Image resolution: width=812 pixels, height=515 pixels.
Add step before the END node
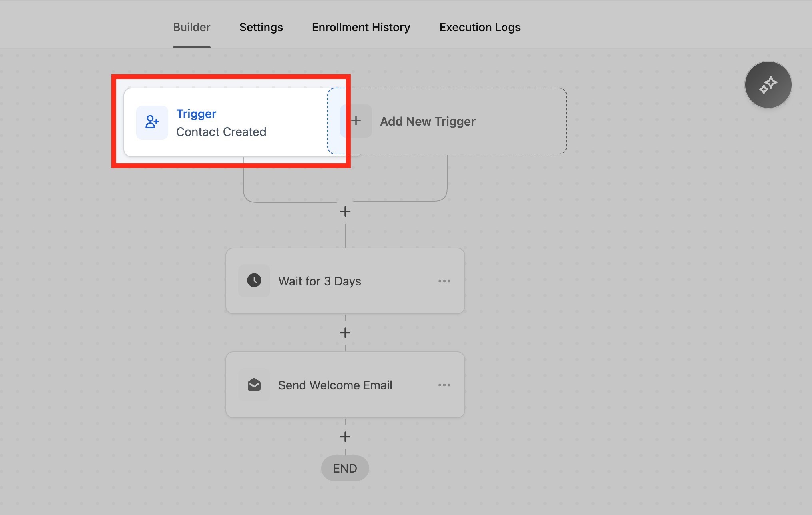point(345,437)
